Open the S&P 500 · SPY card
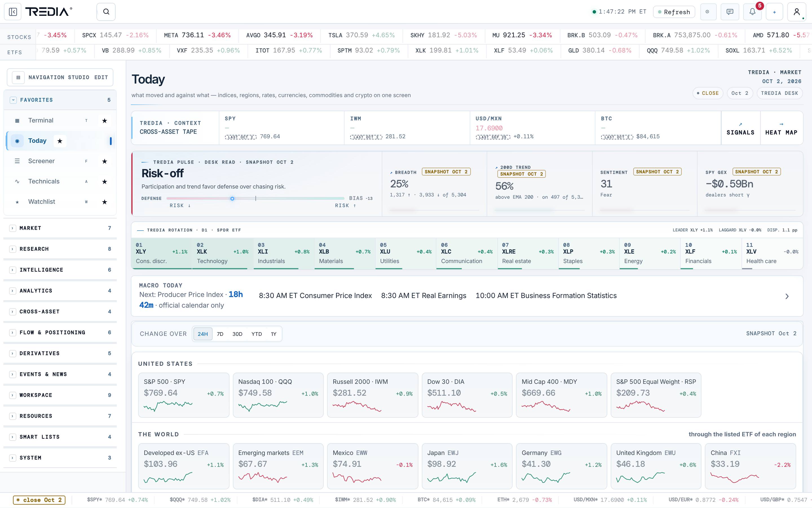The height and width of the screenshot is (508, 812). tap(184, 395)
